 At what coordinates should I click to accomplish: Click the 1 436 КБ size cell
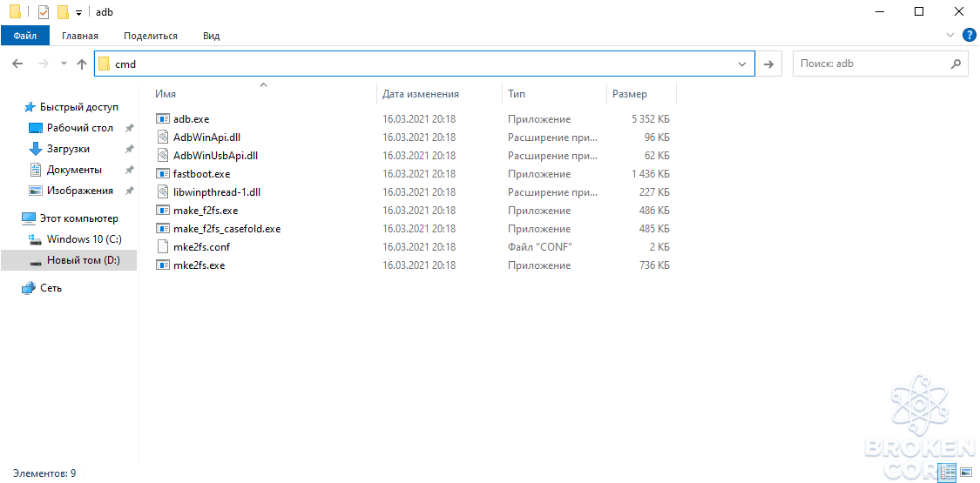(x=650, y=173)
